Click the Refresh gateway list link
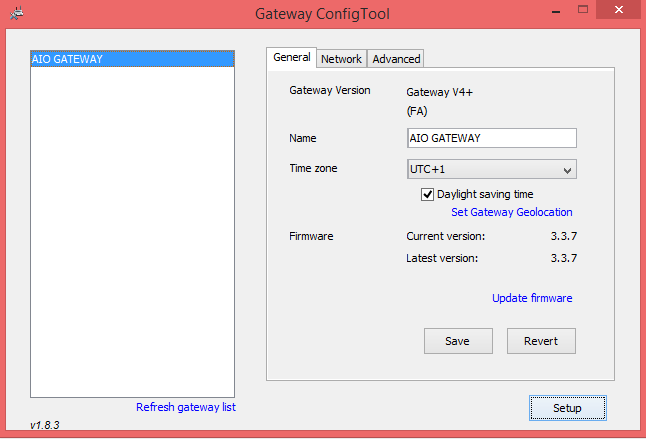Image resolution: width=646 pixels, height=439 pixels. (186, 407)
